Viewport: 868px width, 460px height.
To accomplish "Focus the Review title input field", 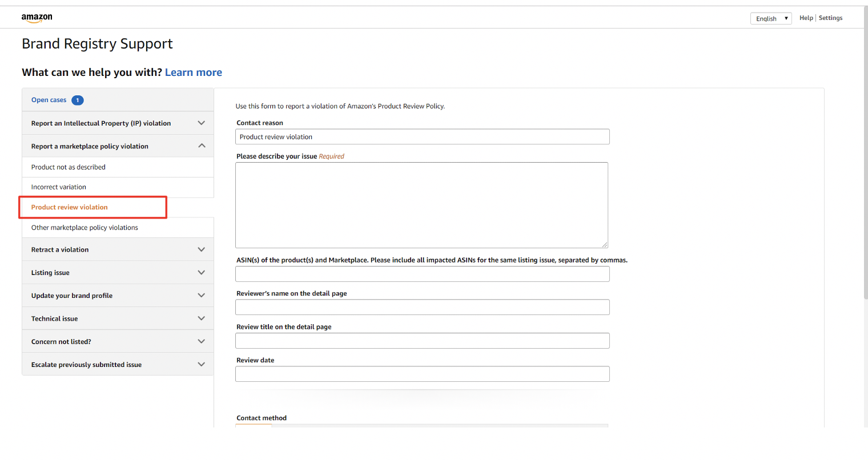I will (x=423, y=341).
